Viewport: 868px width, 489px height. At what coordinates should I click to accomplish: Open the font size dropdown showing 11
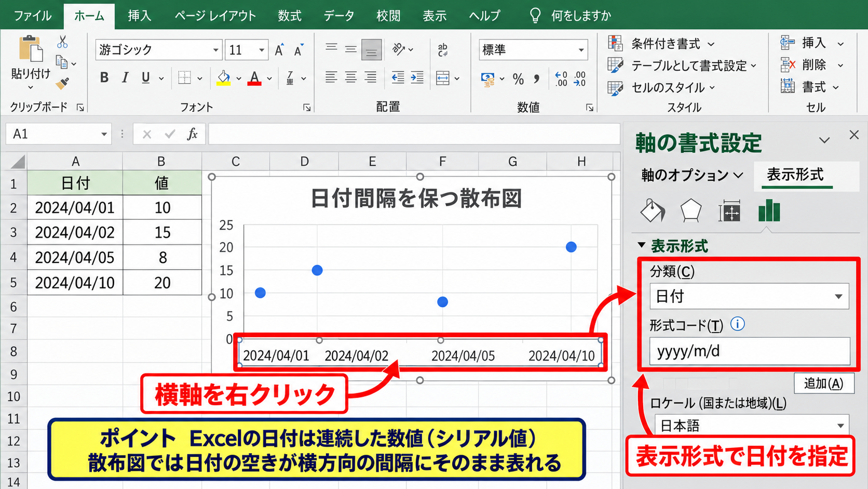(x=262, y=50)
